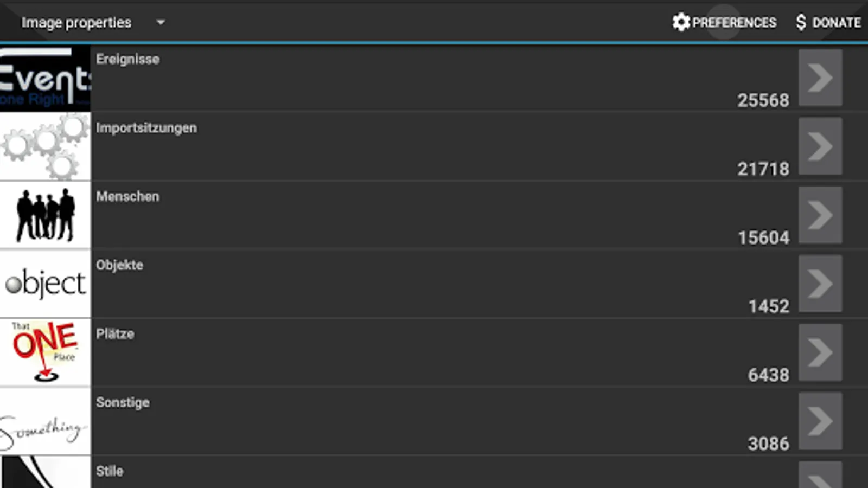Select the people silhouette thumbnail
This screenshot has width=868, height=488.
click(x=45, y=215)
